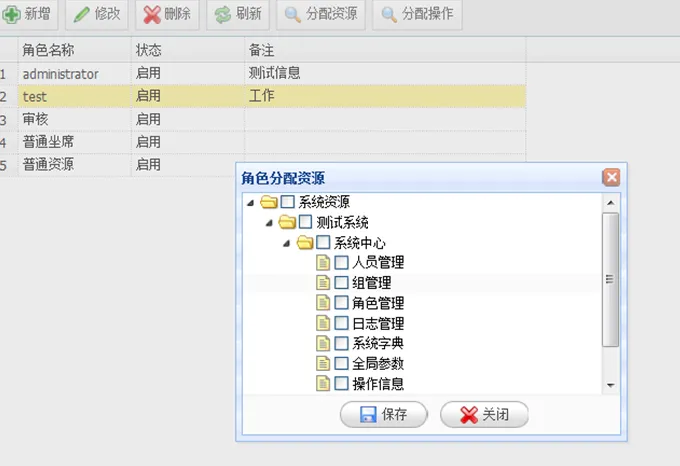680x466 pixels.
Task: Click the folder icon beside 系统资源
Action: coord(269,202)
